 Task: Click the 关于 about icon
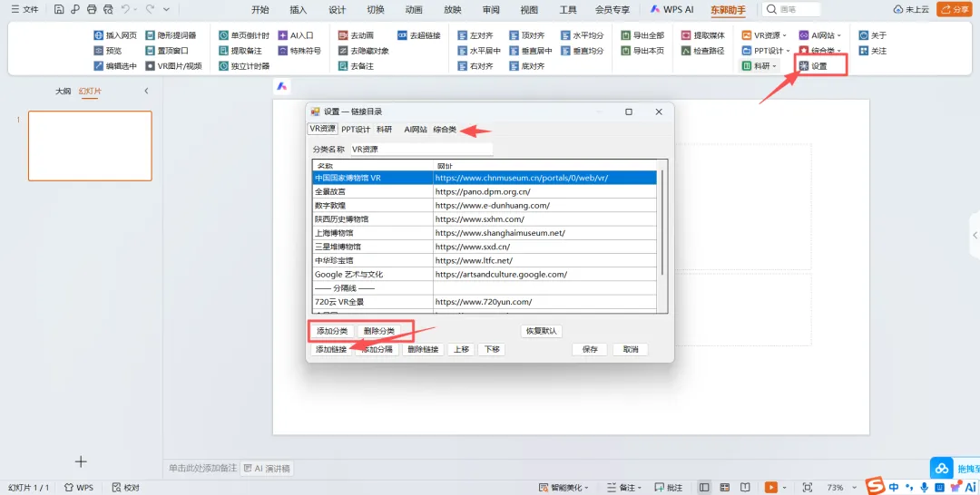864,35
